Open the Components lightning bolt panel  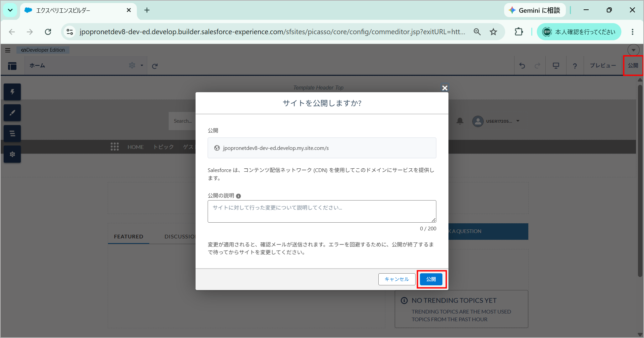point(12,92)
